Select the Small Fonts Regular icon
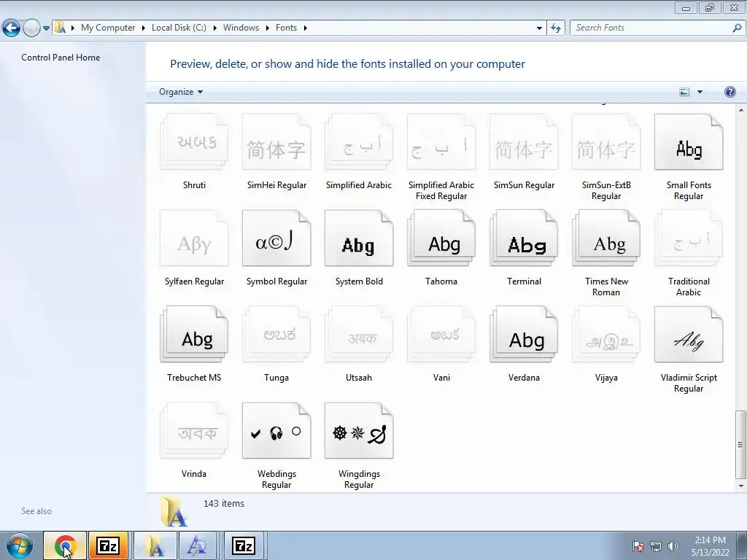Image resolution: width=747 pixels, height=560 pixels. [x=689, y=141]
